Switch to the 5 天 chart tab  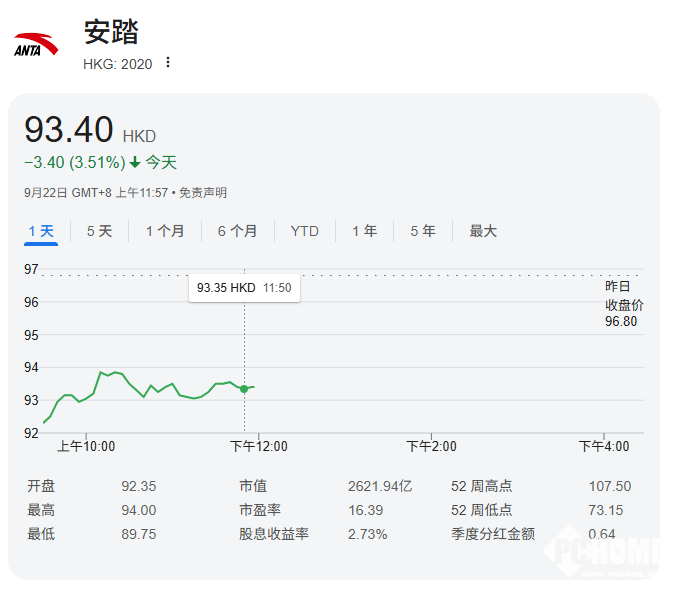pyautogui.click(x=99, y=231)
